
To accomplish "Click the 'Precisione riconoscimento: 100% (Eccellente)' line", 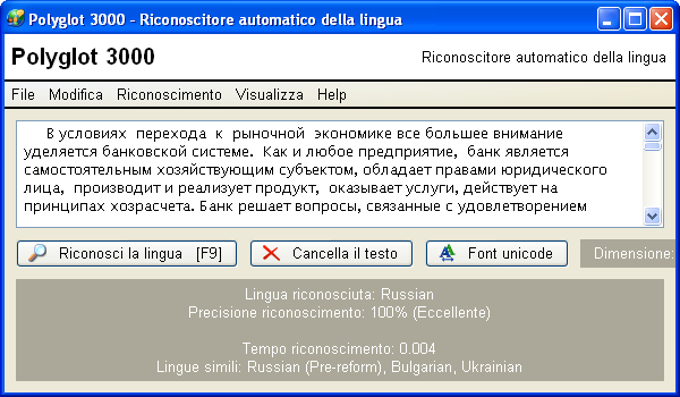I will pos(339,312).
